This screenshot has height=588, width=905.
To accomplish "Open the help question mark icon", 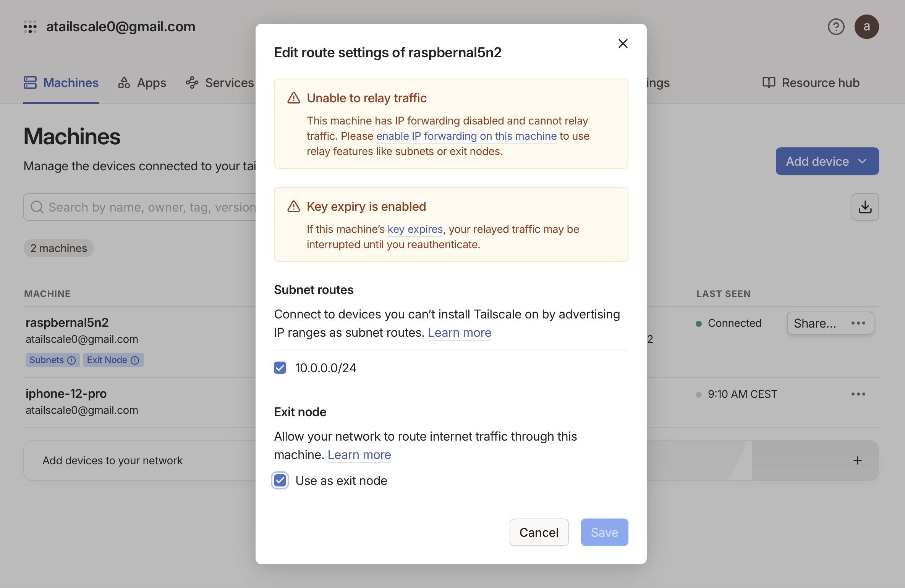I will click(835, 27).
